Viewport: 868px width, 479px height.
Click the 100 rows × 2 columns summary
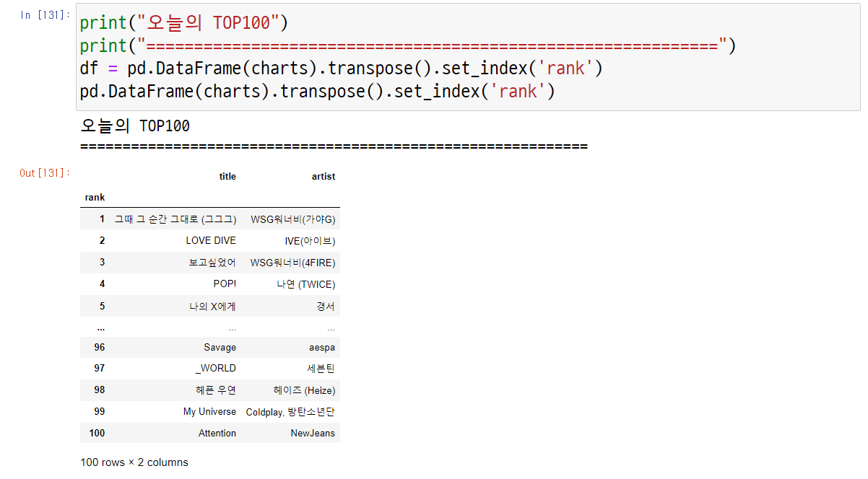[x=134, y=462]
